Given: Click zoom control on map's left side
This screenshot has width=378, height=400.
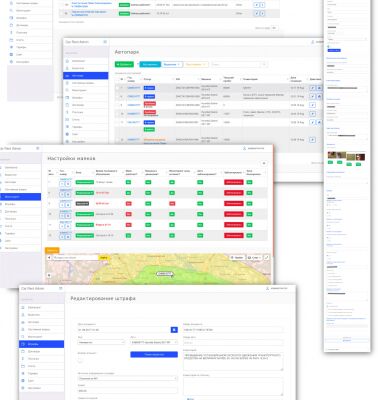Looking at the screenshot, I should (x=49, y=275).
